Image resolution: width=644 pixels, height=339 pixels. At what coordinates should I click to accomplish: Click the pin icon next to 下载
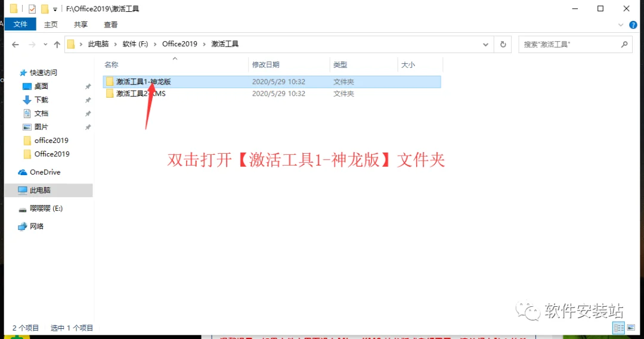point(88,100)
